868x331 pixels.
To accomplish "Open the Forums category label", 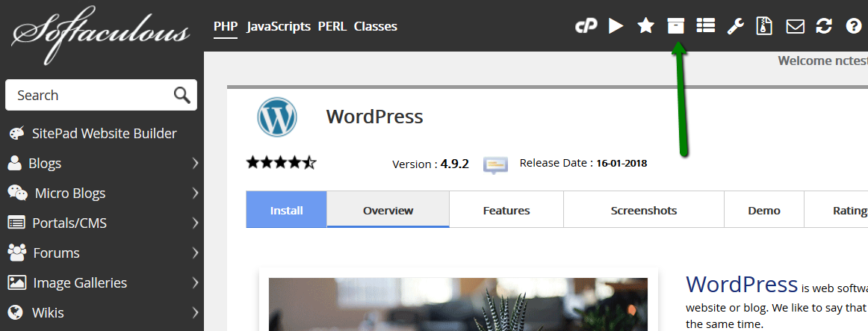I will tap(57, 253).
